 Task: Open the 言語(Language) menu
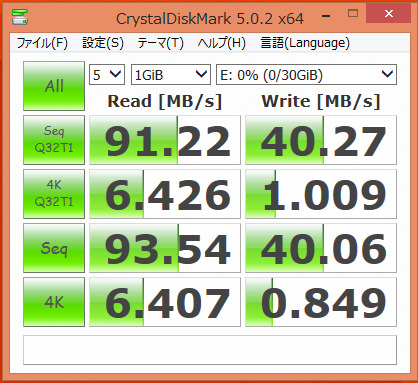point(305,43)
